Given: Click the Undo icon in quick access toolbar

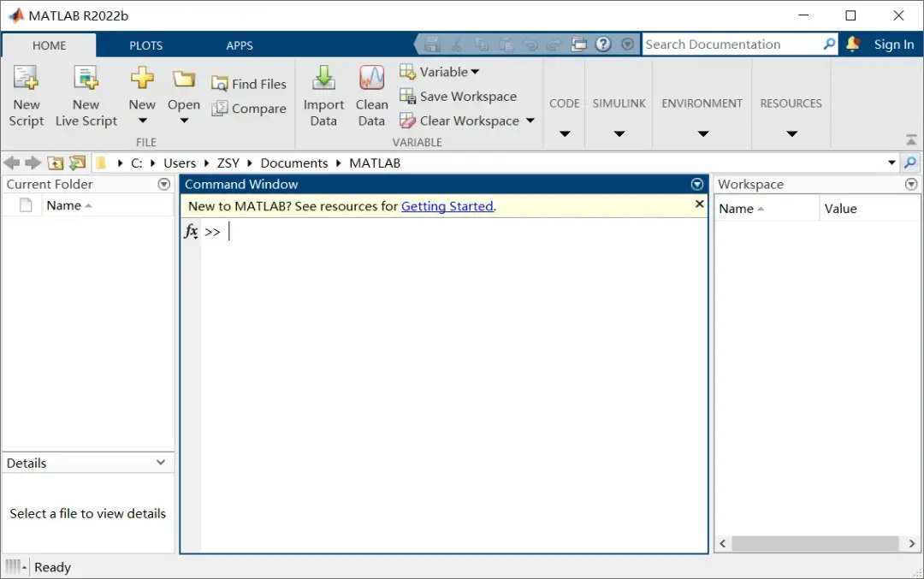Looking at the screenshot, I should click(530, 44).
